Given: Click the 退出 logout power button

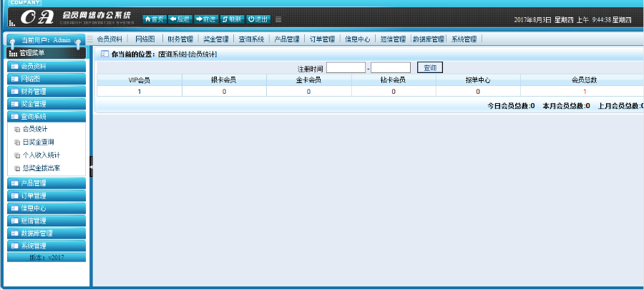Looking at the screenshot, I should [258, 19].
